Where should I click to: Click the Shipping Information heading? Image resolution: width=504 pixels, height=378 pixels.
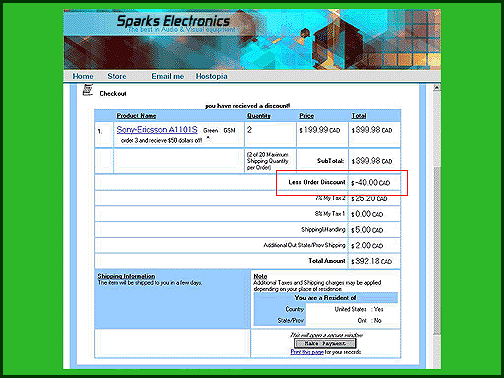click(x=126, y=276)
